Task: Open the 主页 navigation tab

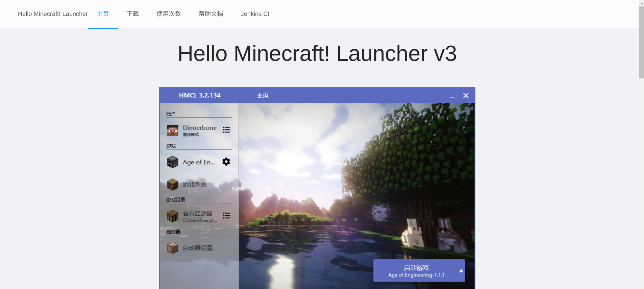Action: click(x=103, y=14)
